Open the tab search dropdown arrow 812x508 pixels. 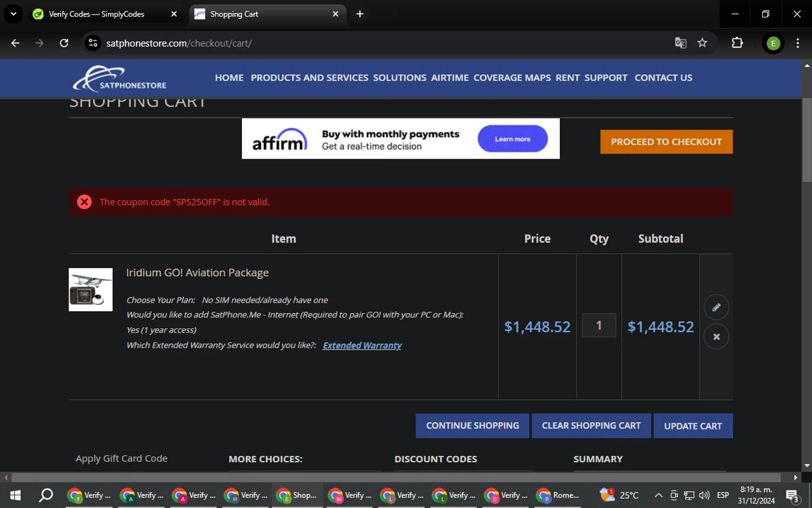coord(13,14)
